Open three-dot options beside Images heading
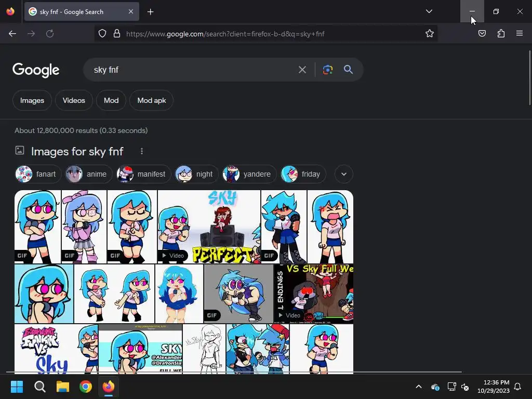This screenshot has width=532, height=399. click(x=142, y=151)
